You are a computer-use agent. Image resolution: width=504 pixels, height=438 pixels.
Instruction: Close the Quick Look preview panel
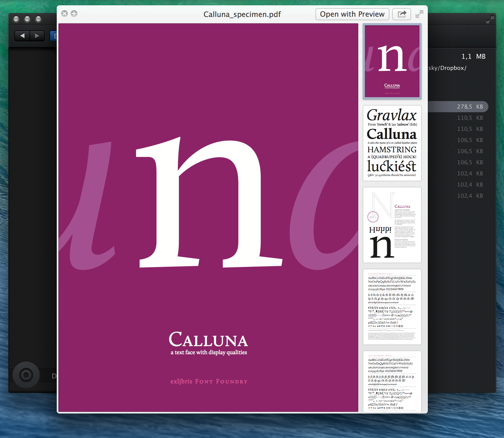click(65, 14)
